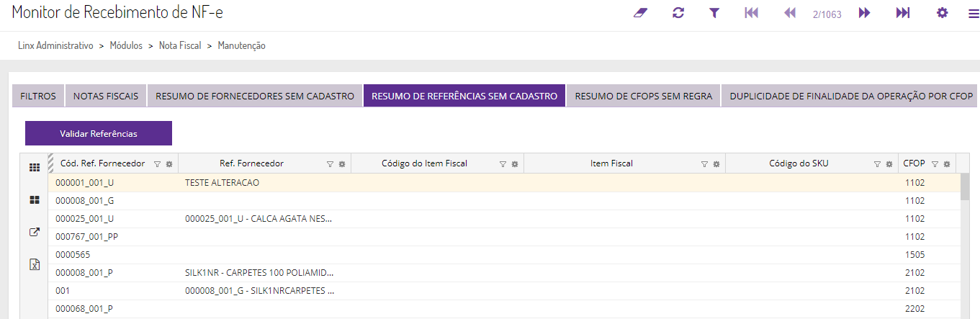The width and height of the screenshot is (980, 319).
Task: Go to the previous record
Action: [790, 13]
